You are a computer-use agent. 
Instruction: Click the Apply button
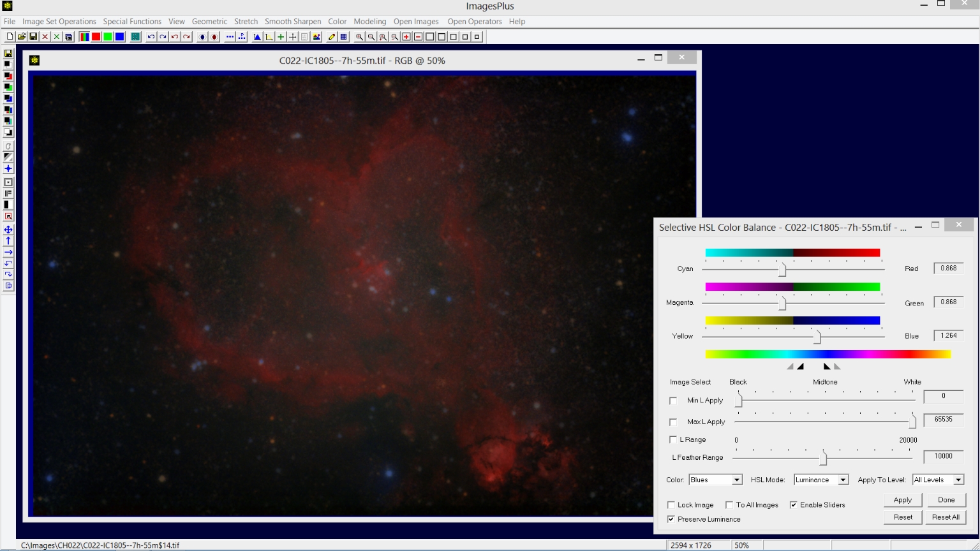(x=903, y=500)
